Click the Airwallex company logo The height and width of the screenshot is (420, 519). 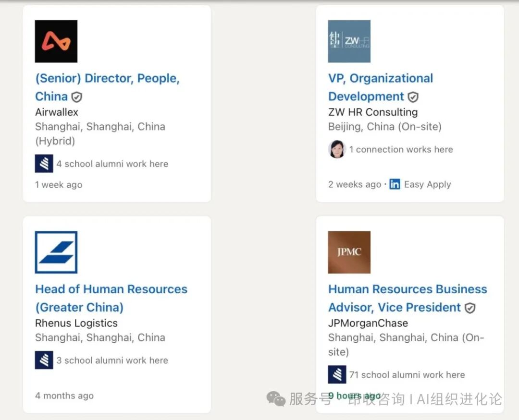pos(56,41)
